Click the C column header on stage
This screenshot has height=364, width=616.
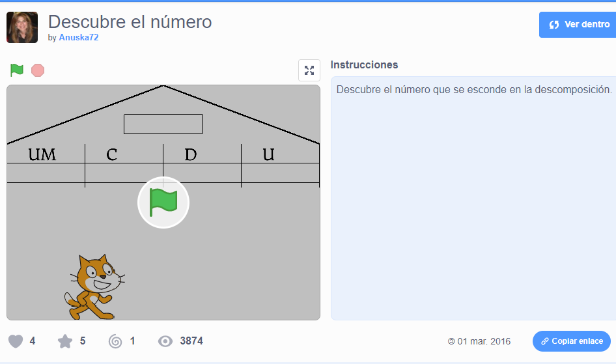coord(111,154)
